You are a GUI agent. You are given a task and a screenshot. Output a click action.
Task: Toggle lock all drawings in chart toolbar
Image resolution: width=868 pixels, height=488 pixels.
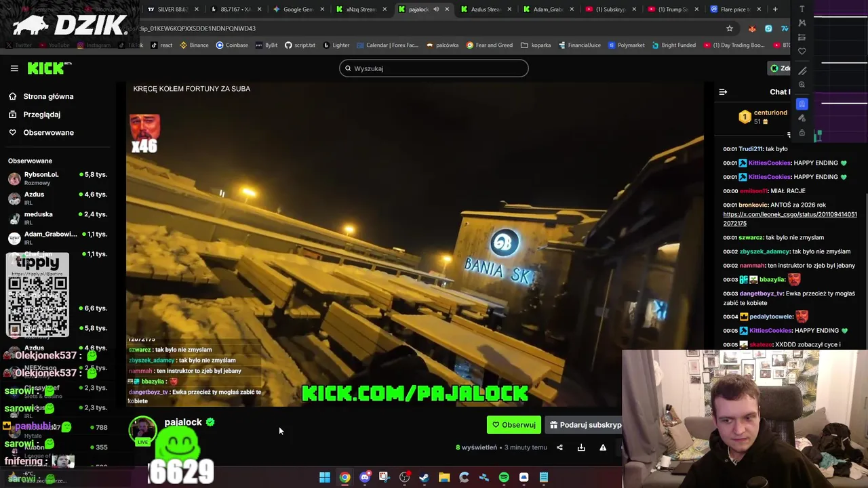802,132
